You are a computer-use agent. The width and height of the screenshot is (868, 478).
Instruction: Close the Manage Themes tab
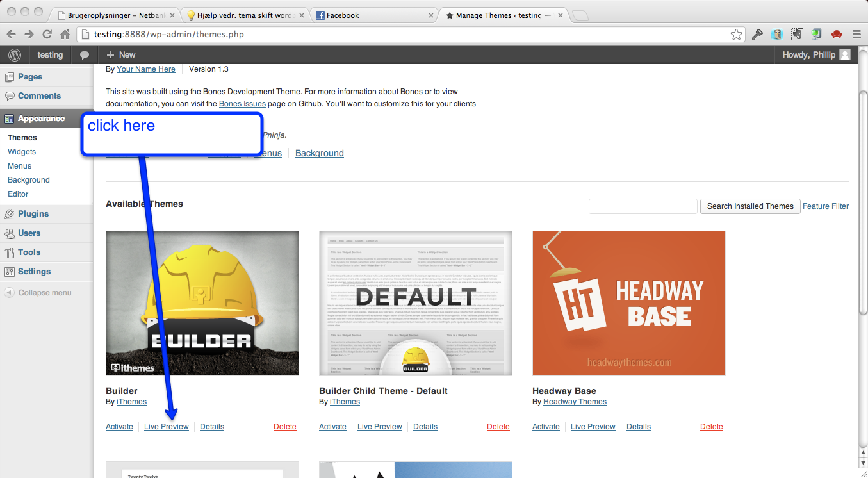[x=561, y=15]
